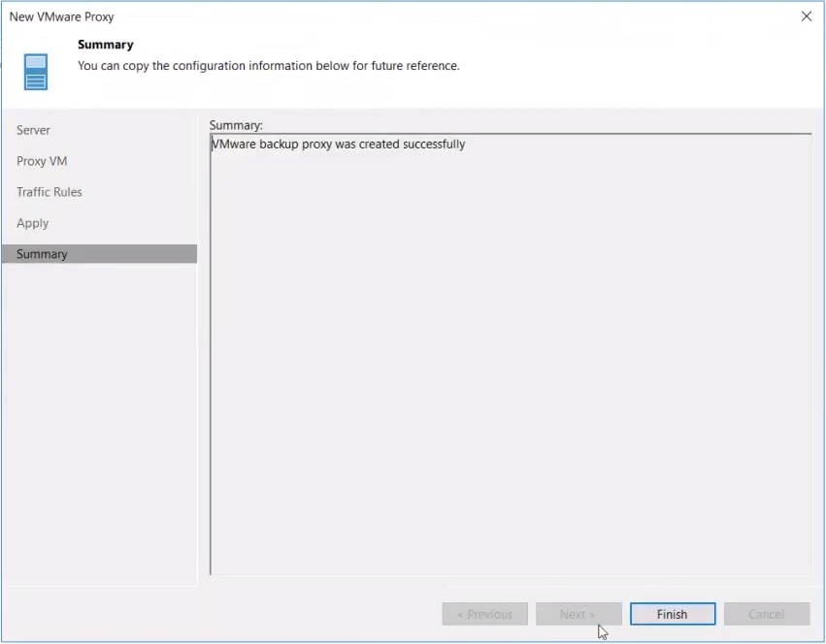Image resolution: width=826 pixels, height=644 pixels.
Task: Close the New VMware Proxy dialog
Action: (806, 16)
